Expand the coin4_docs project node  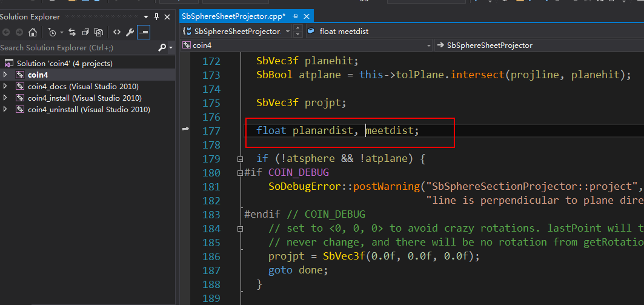click(x=5, y=86)
